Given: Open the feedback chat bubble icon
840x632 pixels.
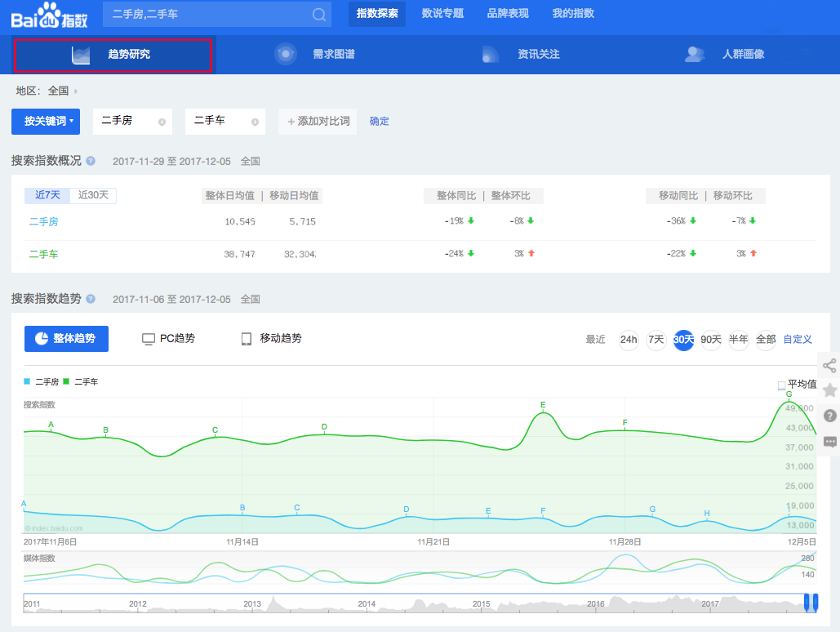Looking at the screenshot, I should (829, 442).
